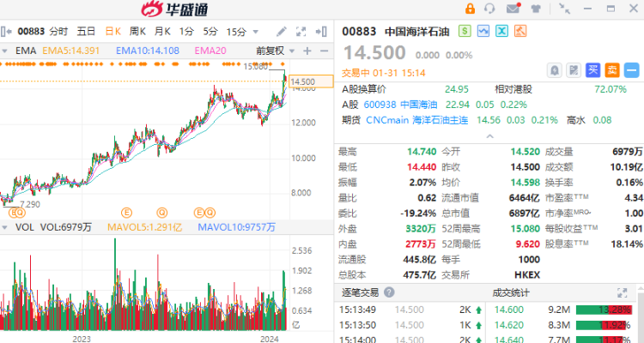
Task: Click the Sell (卖) button
Action: pos(612,70)
